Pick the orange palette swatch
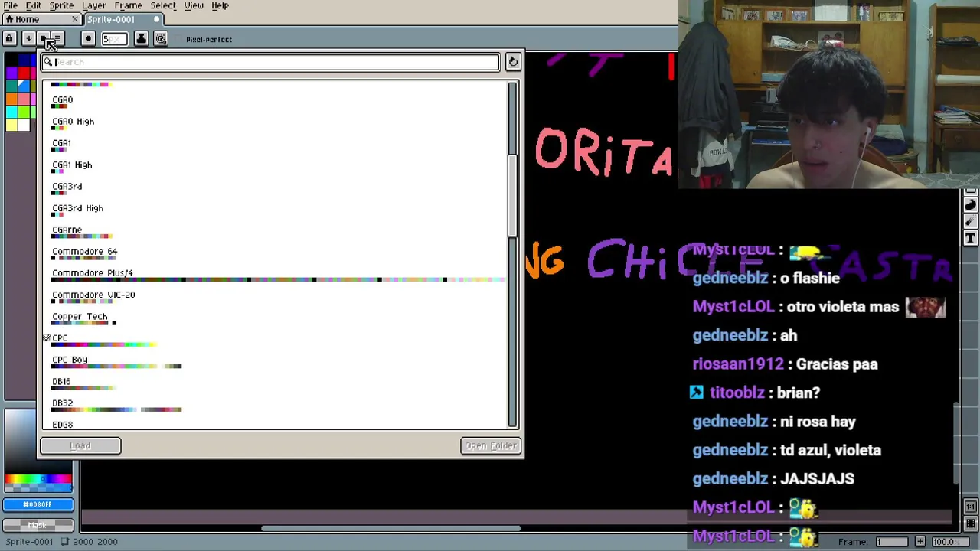 click(x=11, y=99)
